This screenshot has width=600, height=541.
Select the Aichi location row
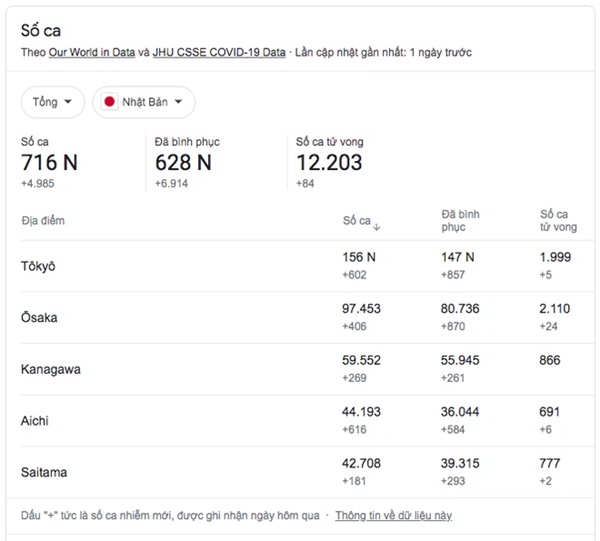[34, 421]
